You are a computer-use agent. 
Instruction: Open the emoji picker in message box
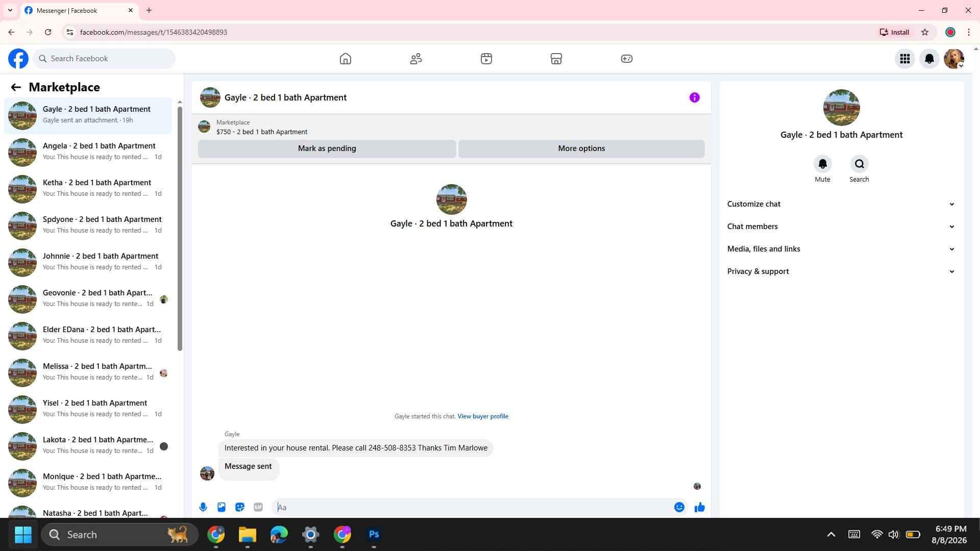[679, 507]
